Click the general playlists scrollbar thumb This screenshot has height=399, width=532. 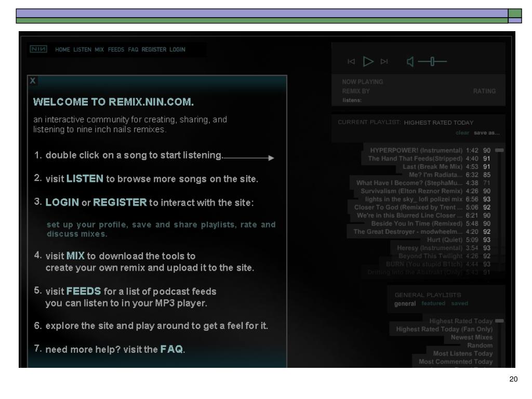coord(499,321)
